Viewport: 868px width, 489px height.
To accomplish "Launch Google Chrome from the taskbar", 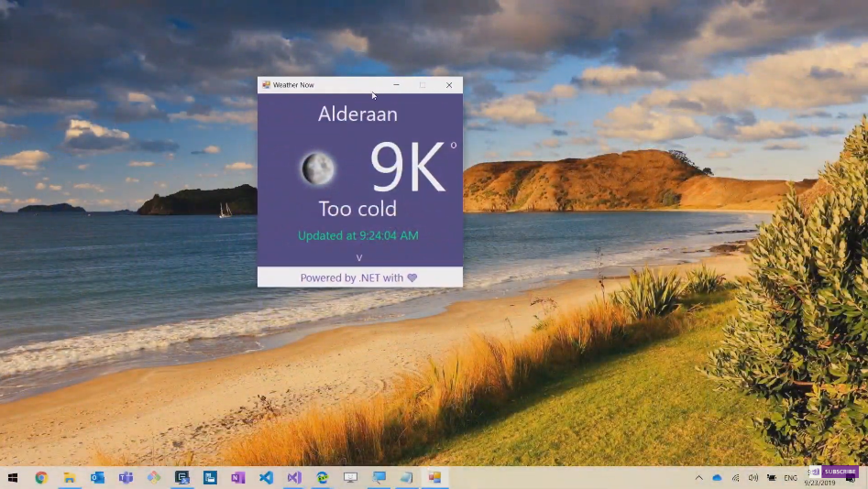I will click(x=41, y=478).
